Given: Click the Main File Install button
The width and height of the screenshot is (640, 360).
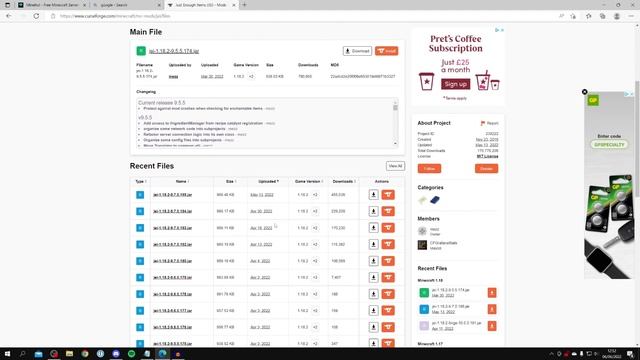Looking at the screenshot, I should [x=387, y=51].
